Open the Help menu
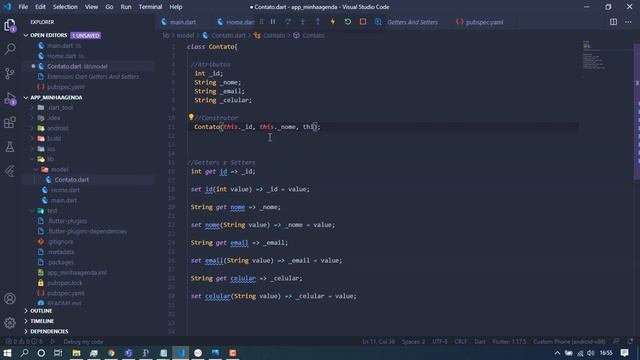The image size is (640, 360). coord(176,7)
